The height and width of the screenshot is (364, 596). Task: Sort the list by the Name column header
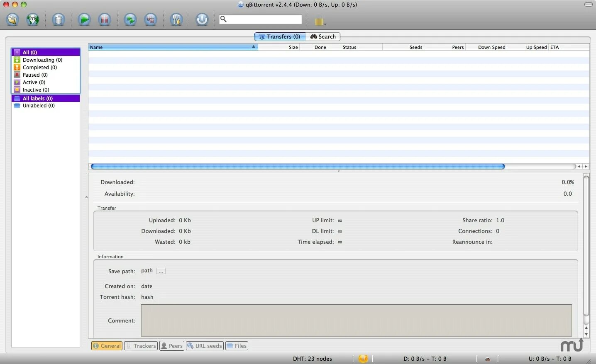(173, 47)
